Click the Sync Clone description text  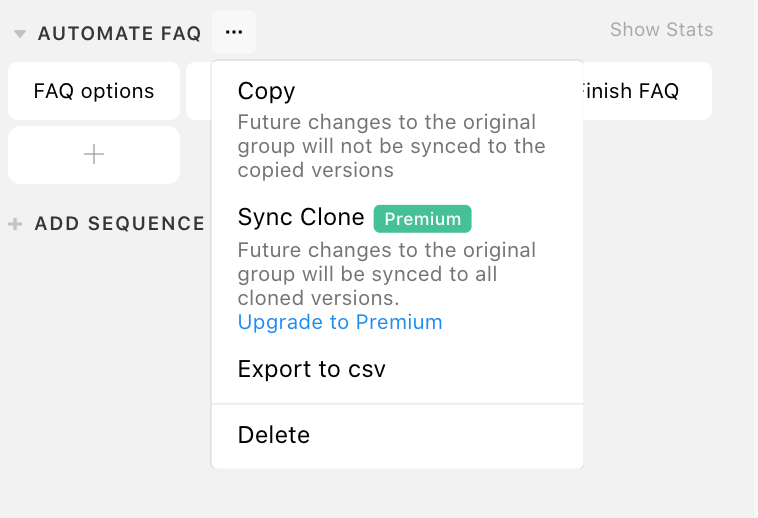point(386,274)
